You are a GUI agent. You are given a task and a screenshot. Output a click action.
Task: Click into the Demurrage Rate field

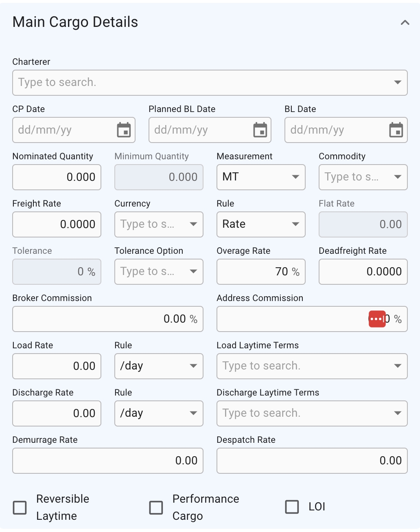point(107,461)
